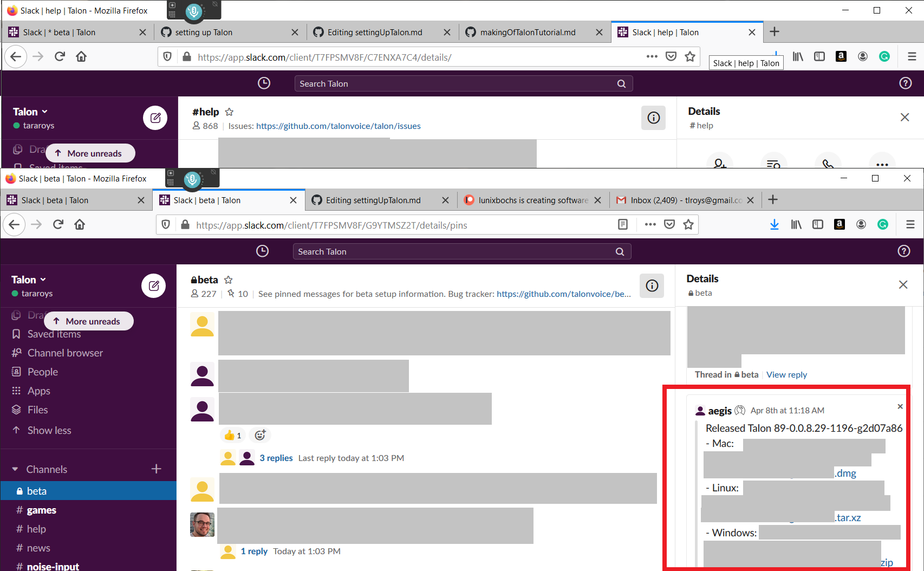Image resolution: width=924 pixels, height=571 pixels.
Task: Close the Details panel in beta window
Action: click(903, 284)
